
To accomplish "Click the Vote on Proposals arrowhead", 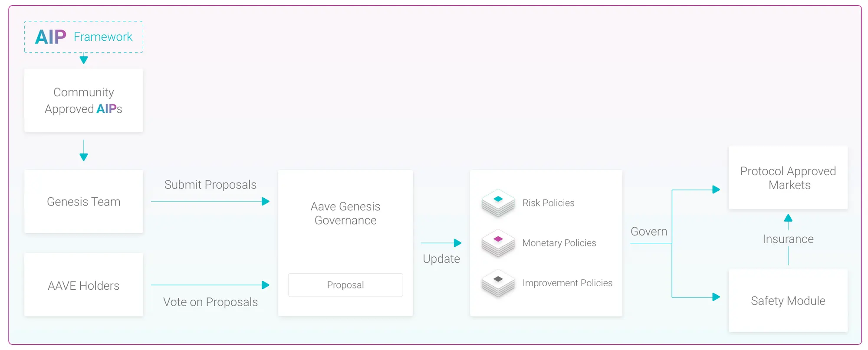I will (x=266, y=285).
